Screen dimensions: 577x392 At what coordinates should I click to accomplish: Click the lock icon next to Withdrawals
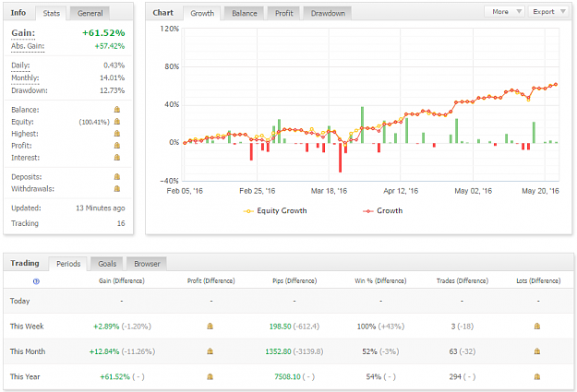117,189
